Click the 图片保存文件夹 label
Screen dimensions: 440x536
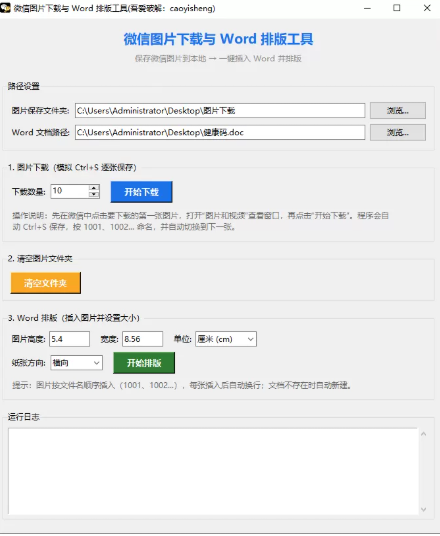[40, 110]
